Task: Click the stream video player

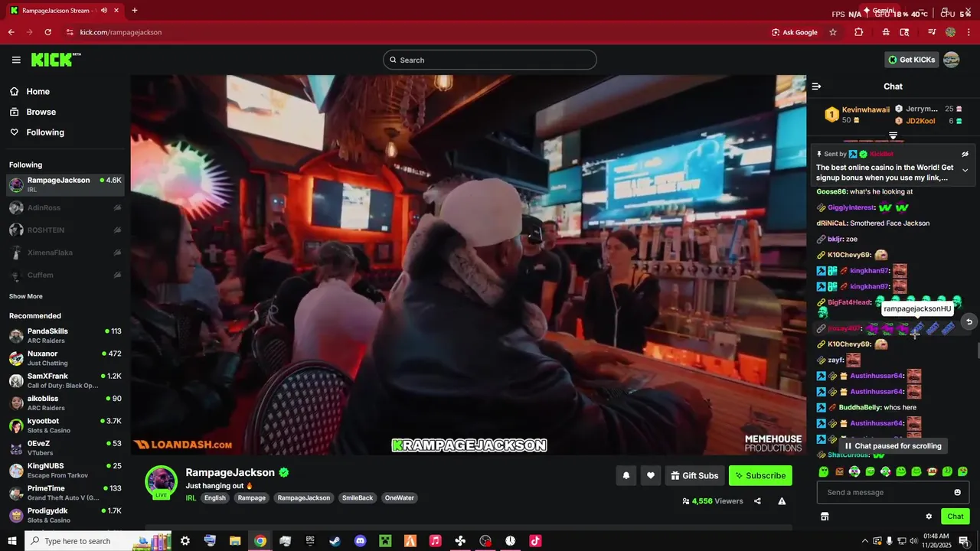Action: [x=468, y=265]
